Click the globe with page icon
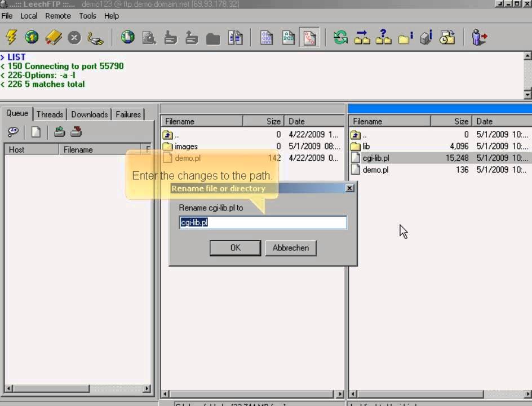 click(127, 37)
